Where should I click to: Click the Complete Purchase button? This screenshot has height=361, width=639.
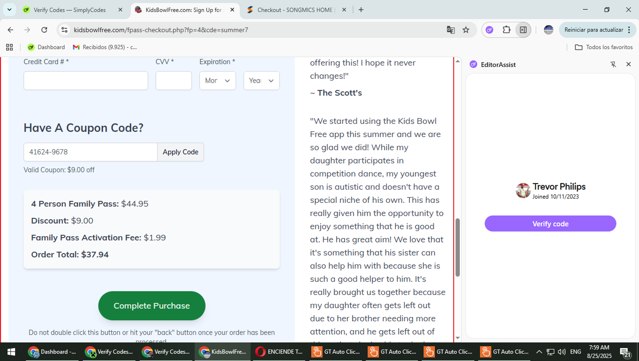pos(152,306)
